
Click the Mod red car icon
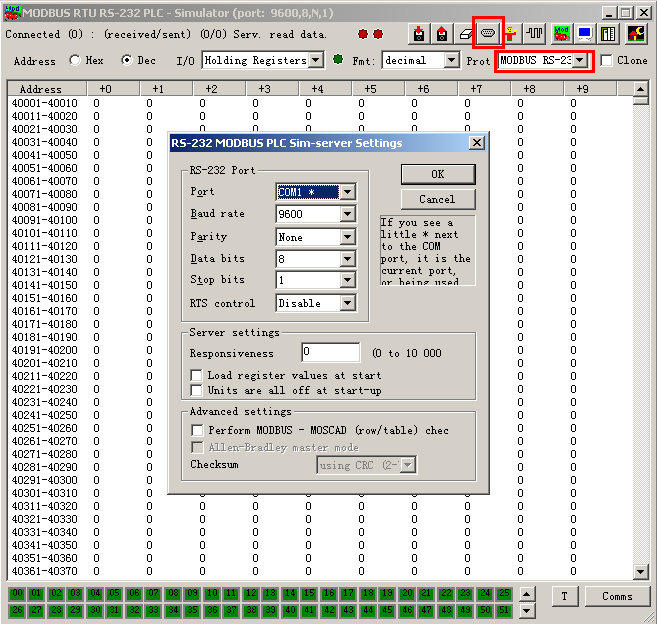pyautogui.click(x=561, y=34)
